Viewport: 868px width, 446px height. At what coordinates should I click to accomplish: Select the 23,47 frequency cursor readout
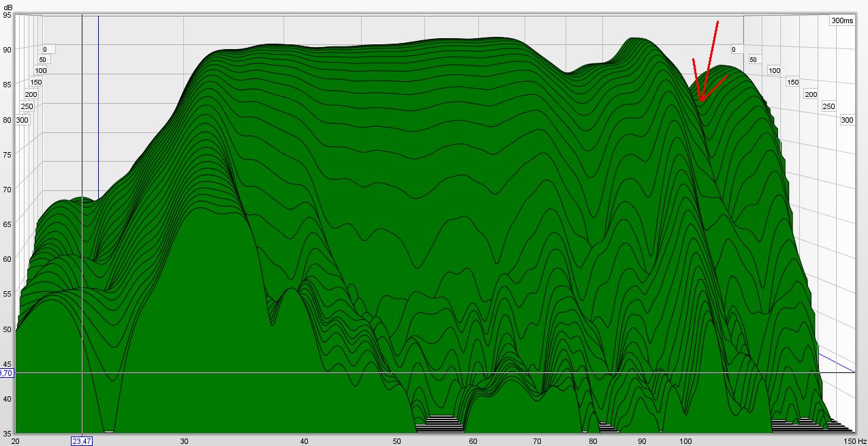pos(82,441)
